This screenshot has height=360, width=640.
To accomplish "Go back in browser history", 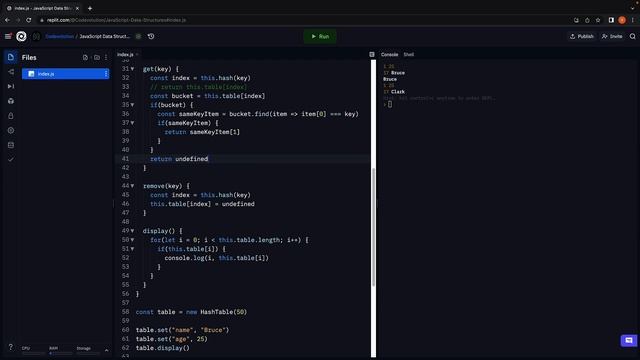I will click(7, 20).
